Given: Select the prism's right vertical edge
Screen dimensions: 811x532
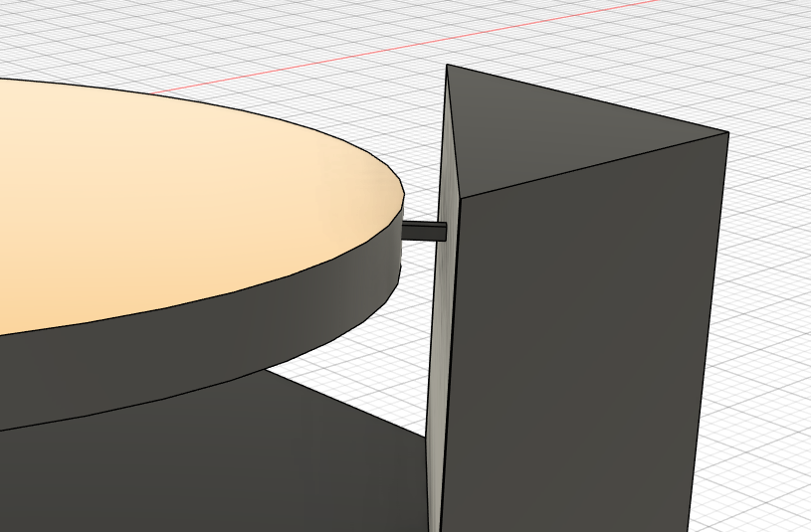Looking at the screenshot, I should pos(709,328).
